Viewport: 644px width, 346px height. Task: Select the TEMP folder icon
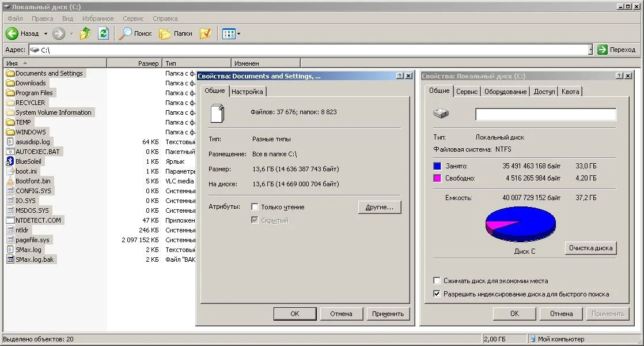(10, 122)
